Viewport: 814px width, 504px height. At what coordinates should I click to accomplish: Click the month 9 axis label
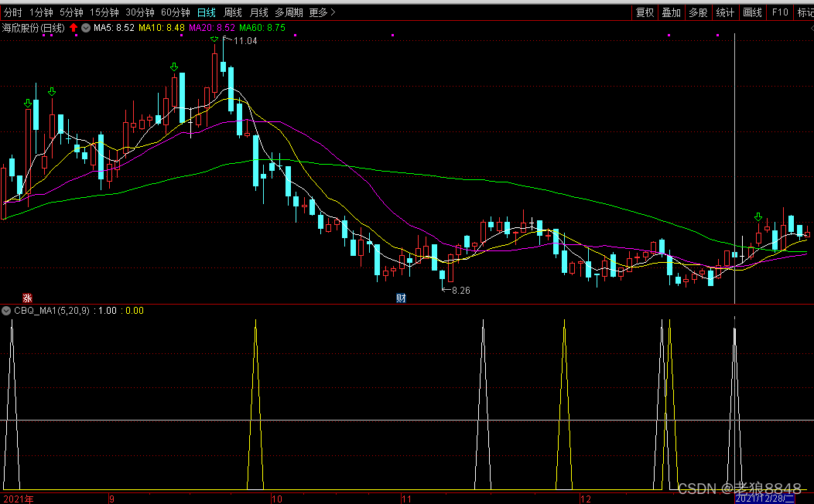point(111,499)
